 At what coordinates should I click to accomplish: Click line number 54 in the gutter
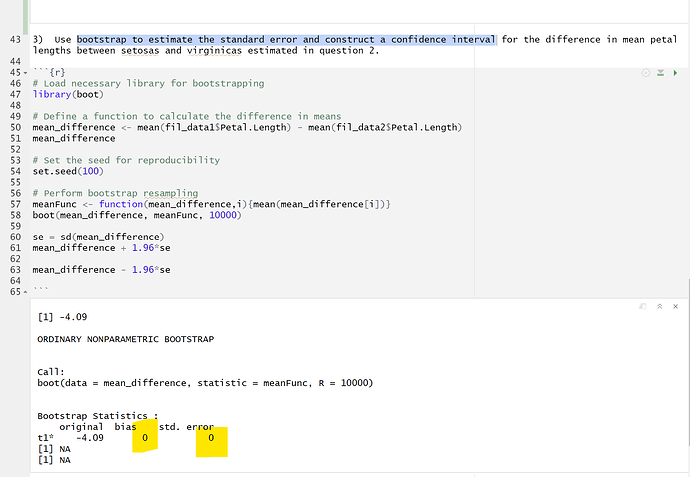point(15,171)
